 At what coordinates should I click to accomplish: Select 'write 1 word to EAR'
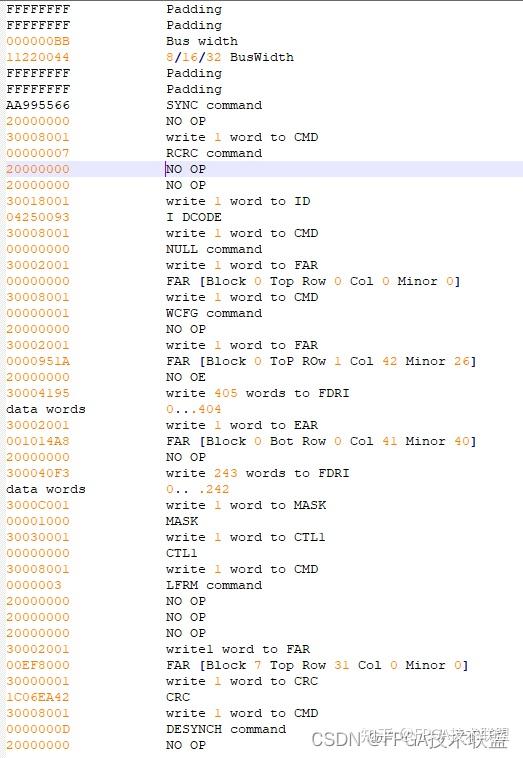[x=242, y=425]
